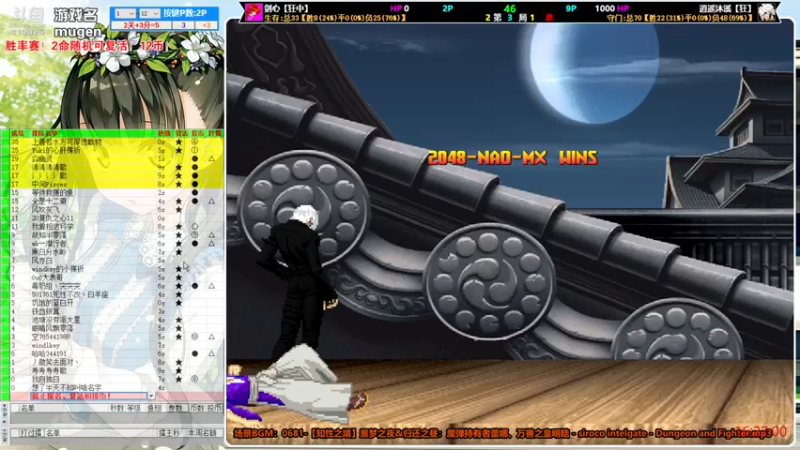Click the '投币' header in the middle table
Screen dimensions: 800x450
click(214, 408)
